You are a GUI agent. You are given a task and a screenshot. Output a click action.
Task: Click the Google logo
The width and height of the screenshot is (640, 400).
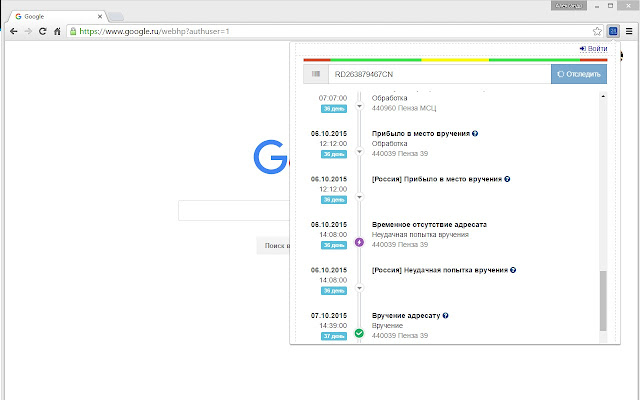coord(271,157)
